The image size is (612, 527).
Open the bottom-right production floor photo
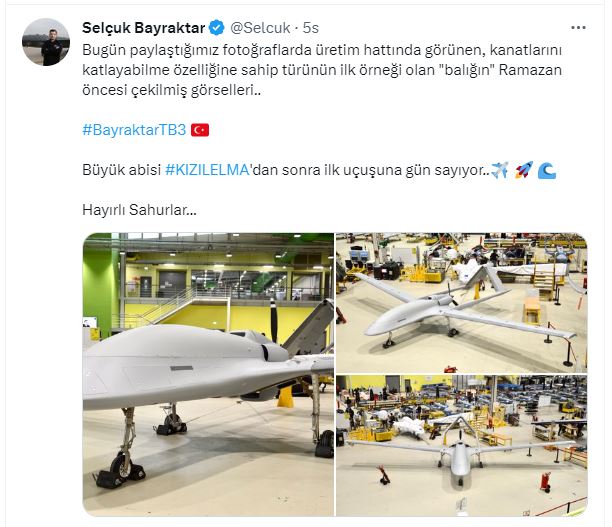point(462,446)
